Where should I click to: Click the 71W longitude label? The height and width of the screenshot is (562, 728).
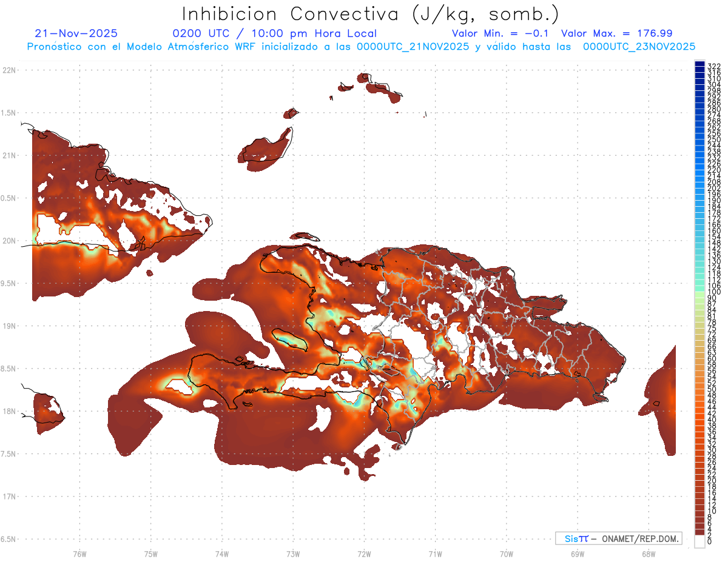click(x=435, y=553)
